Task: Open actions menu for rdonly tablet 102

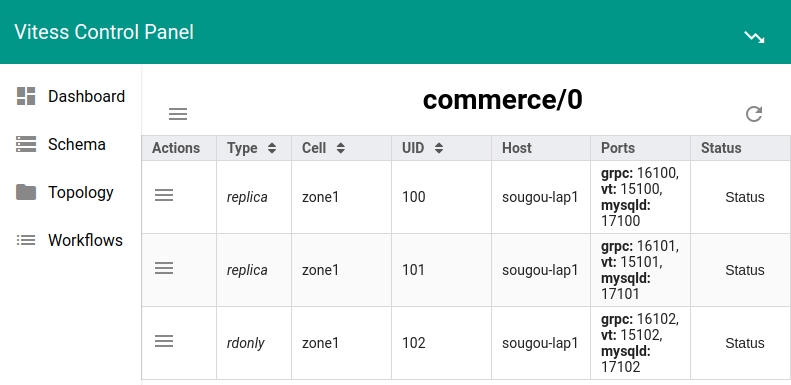Action: coord(164,342)
